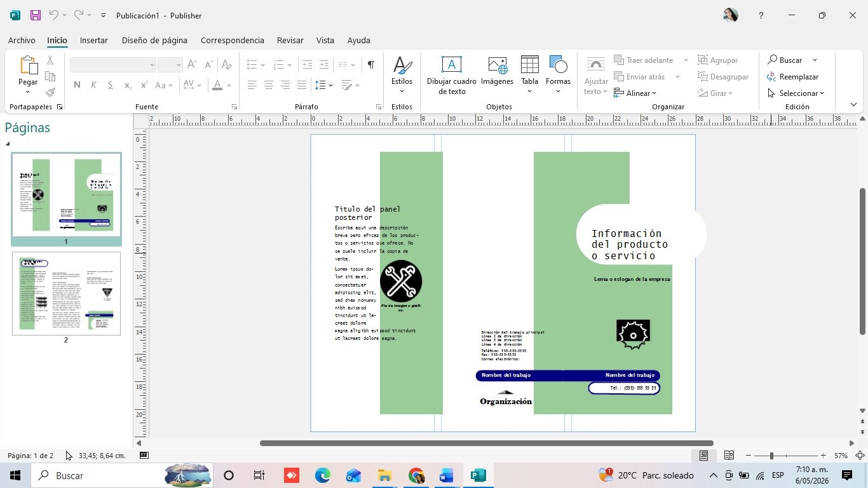Click the Copiar formato paintbrush icon
Viewport: 868px width, 488px height.
pyautogui.click(x=50, y=92)
